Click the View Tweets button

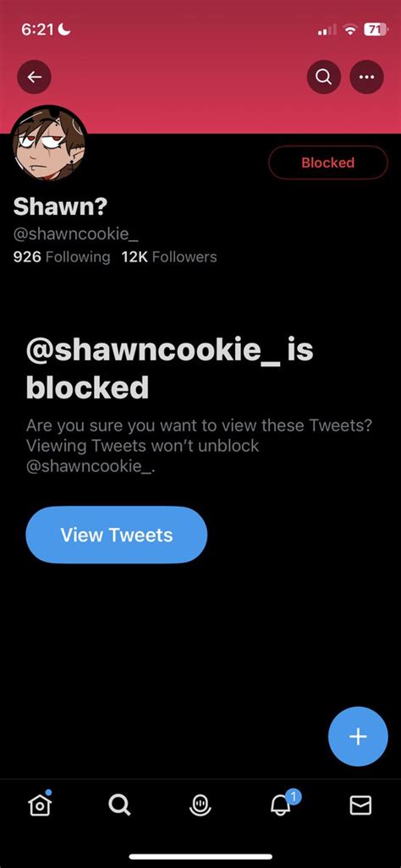coord(116,535)
